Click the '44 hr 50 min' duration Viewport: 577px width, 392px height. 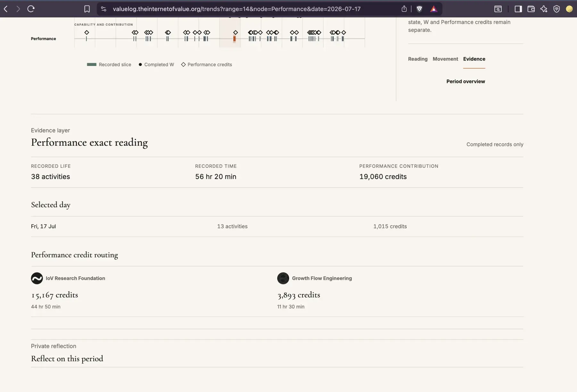click(x=46, y=307)
